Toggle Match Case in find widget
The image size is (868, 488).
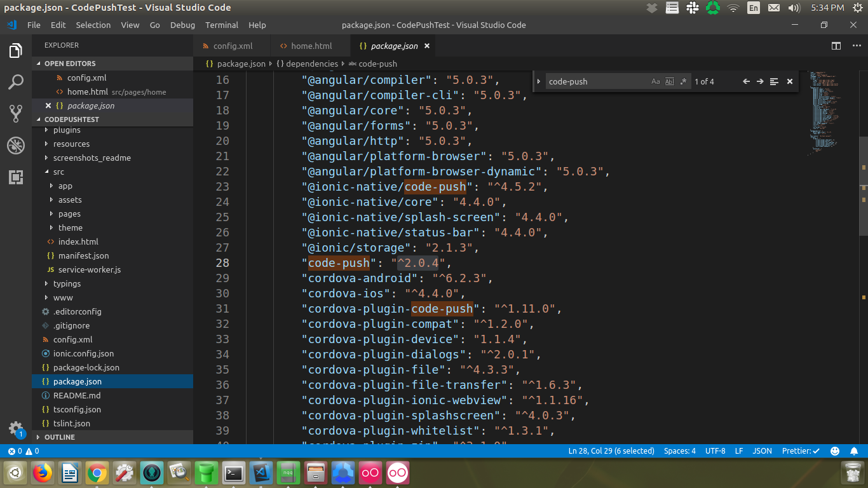(x=656, y=81)
